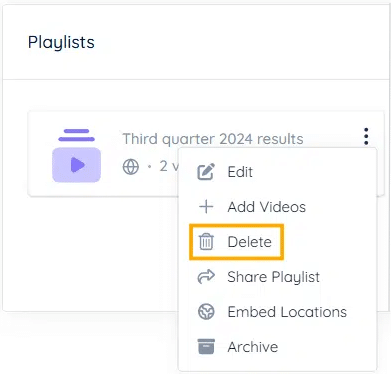
Task: Click the plus icon beside Add Videos
Action: click(x=206, y=207)
